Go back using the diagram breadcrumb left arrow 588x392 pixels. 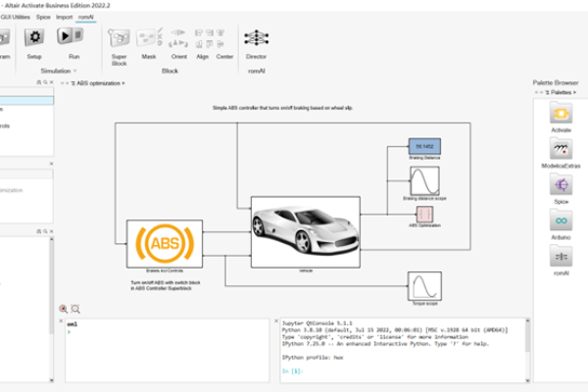pos(63,83)
